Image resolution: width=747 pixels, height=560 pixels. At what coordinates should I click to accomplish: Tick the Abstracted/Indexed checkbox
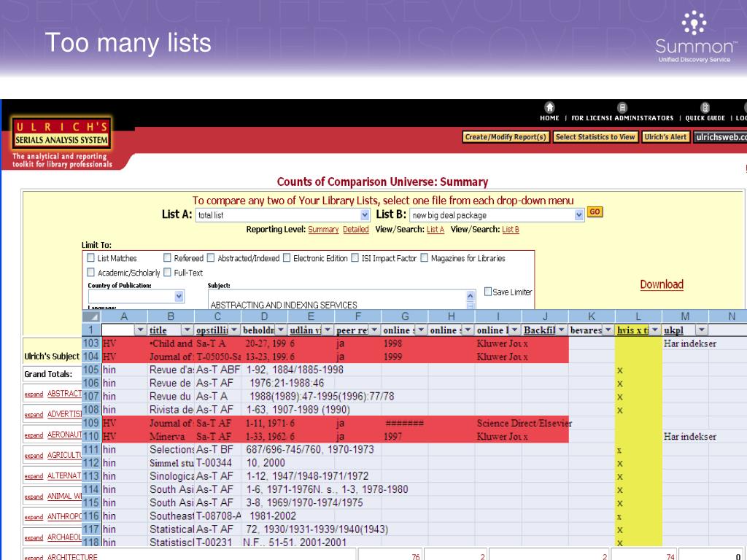click(x=211, y=257)
